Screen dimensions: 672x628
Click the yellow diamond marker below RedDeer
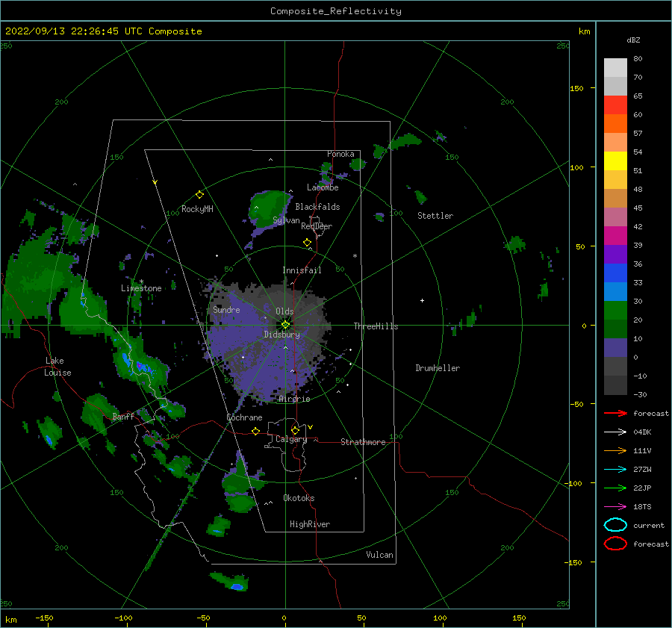pyautogui.click(x=307, y=243)
